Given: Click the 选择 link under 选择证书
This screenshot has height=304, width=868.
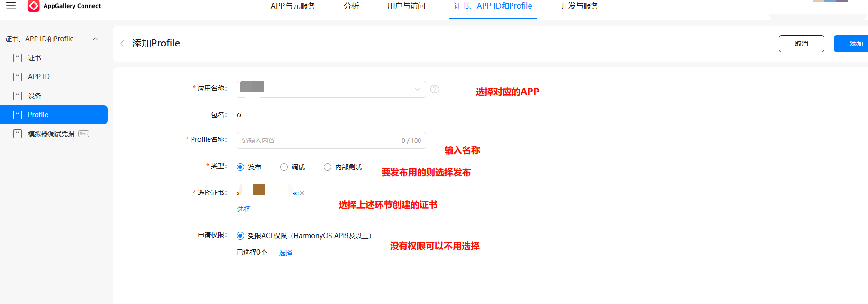Looking at the screenshot, I should pyautogui.click(x=244, y=209).
